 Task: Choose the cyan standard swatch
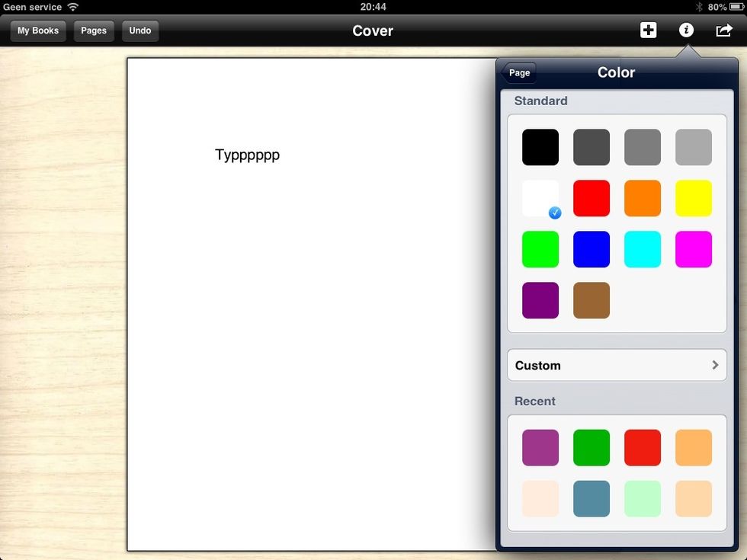coord(643,250)
